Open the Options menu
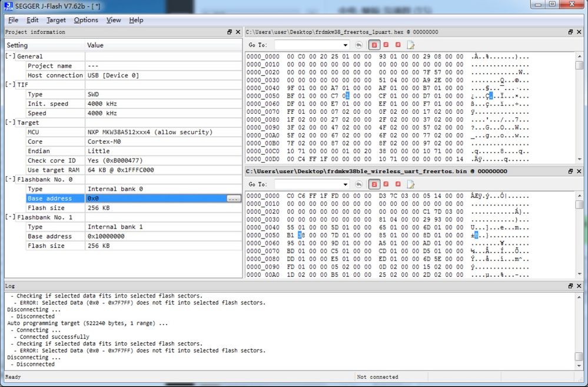Image resolution: width=588 pixels, height=387 pixels. (86, 20)
